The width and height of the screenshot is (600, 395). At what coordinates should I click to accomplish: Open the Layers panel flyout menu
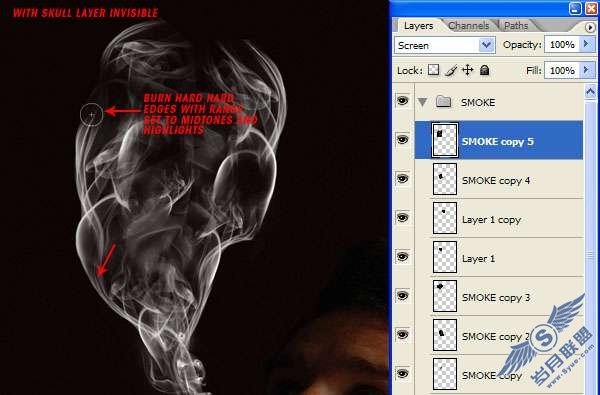(590, 27)
